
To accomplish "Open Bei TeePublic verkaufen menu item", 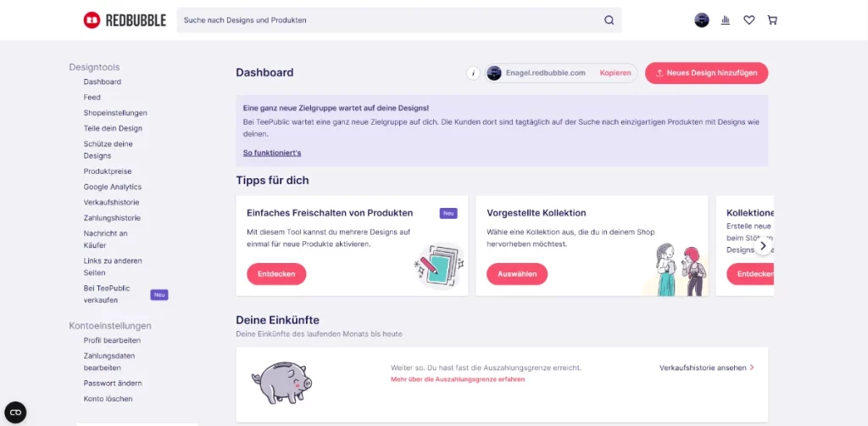I will point(108,294).
